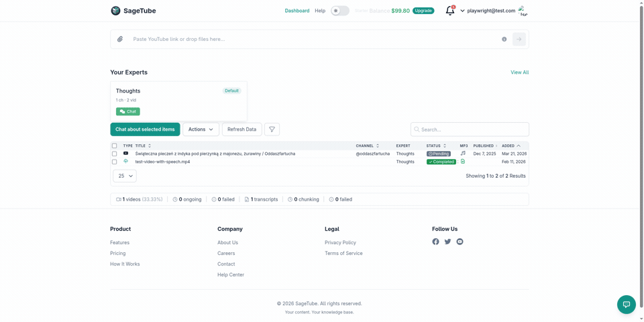This screenshot has height=322, width=644.
Task: Open the transcript document icon in the Completed row
Action: coord(463,162)
